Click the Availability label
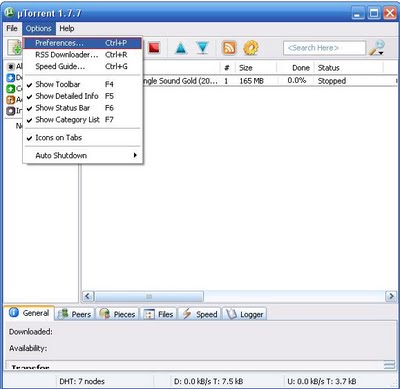 pos(28,349)
